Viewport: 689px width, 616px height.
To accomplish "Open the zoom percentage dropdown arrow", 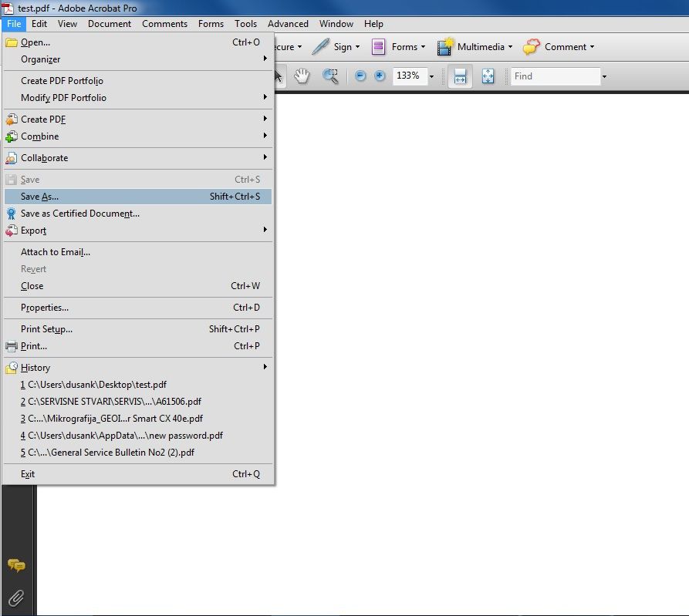I will tap(431, 76).
